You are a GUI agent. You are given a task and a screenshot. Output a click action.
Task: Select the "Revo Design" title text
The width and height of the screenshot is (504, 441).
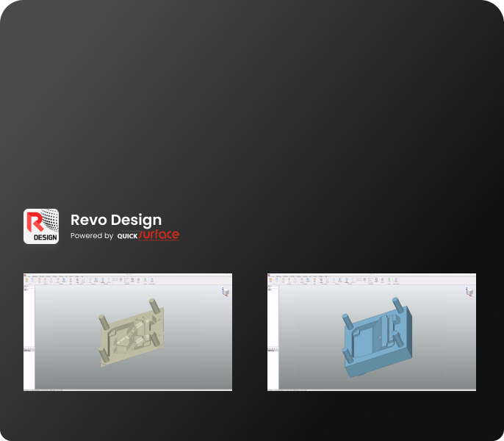pyautogui.click(x=115, y=220)
